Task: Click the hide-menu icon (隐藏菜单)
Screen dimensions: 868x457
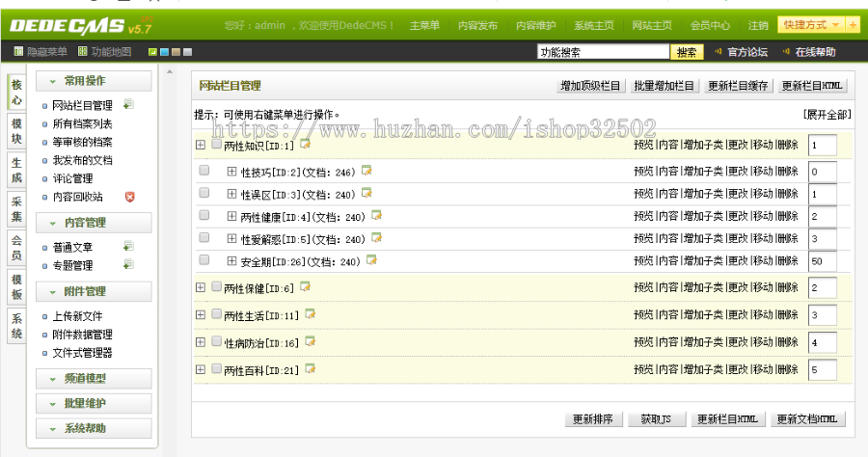Action: (18, 51)
